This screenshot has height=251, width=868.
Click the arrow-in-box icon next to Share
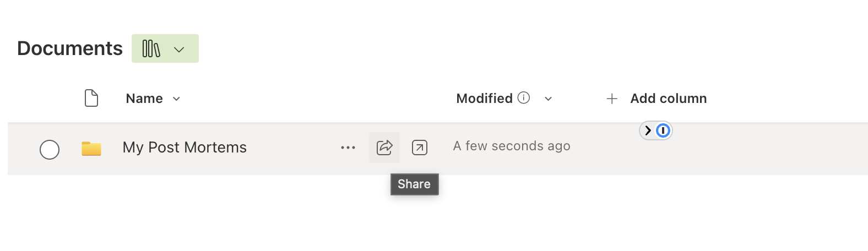coord(420,148)
